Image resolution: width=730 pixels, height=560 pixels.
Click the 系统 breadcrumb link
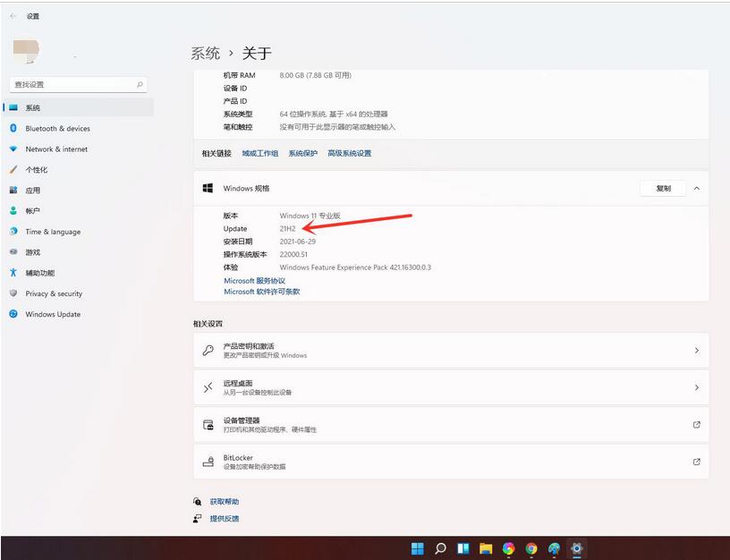click(206, 53)
